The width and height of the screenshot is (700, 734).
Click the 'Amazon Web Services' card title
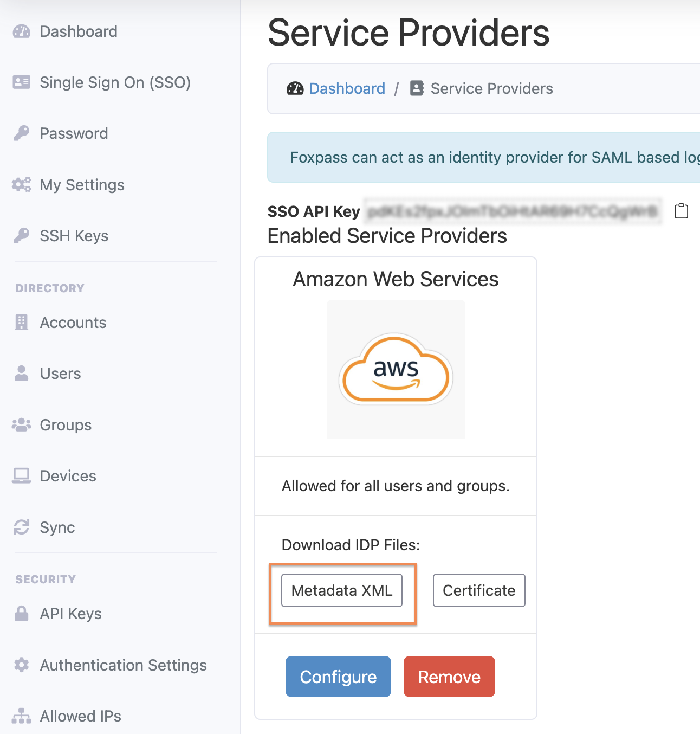point(396,279)
